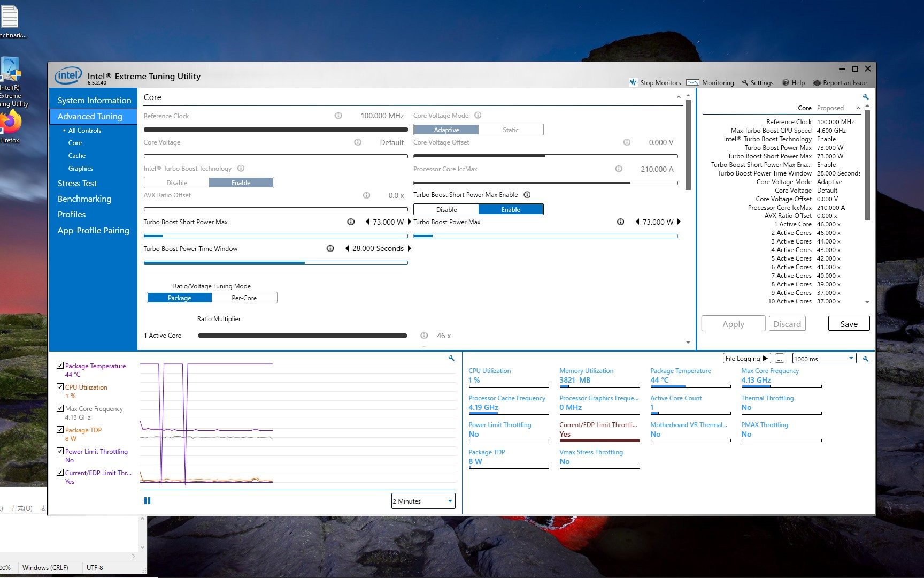Click wrench icon above the monitoring graph
The width and height of the screenshot is (924, 578).
click(451, 358)
